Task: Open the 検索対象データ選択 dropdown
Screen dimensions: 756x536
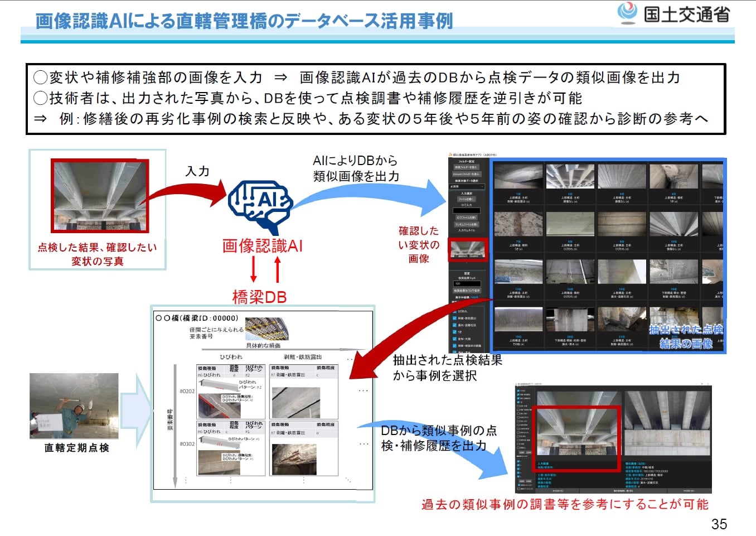Action: click(x=467, y=187)
